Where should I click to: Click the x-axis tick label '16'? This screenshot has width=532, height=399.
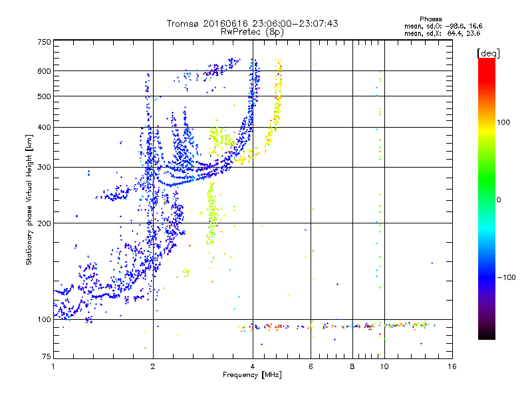point(452,366)
